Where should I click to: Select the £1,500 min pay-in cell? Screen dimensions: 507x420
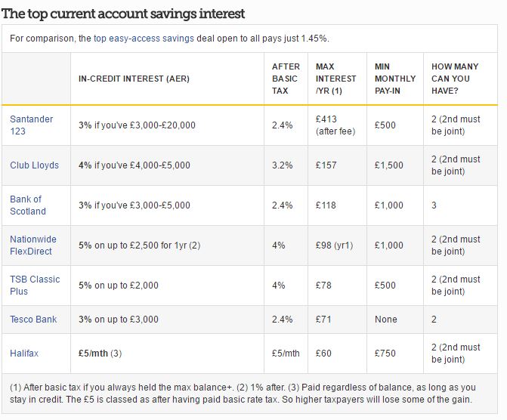point(389,165)
